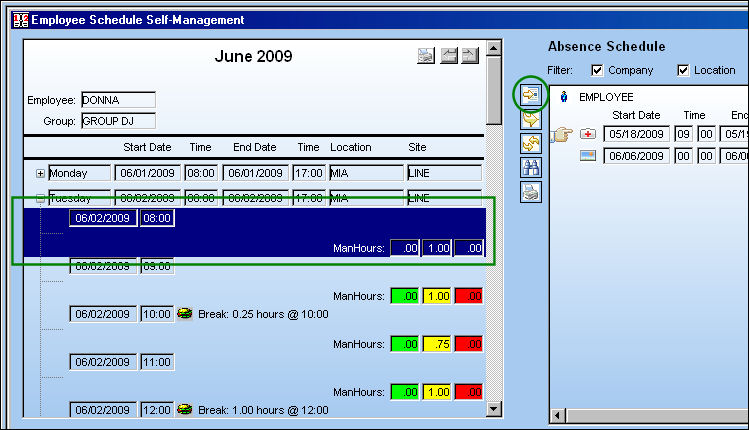Screen dimensions: 749x430
Task: Click the Break: 1.00 hours @ 12:00 text
Action: tap(263, 410)
